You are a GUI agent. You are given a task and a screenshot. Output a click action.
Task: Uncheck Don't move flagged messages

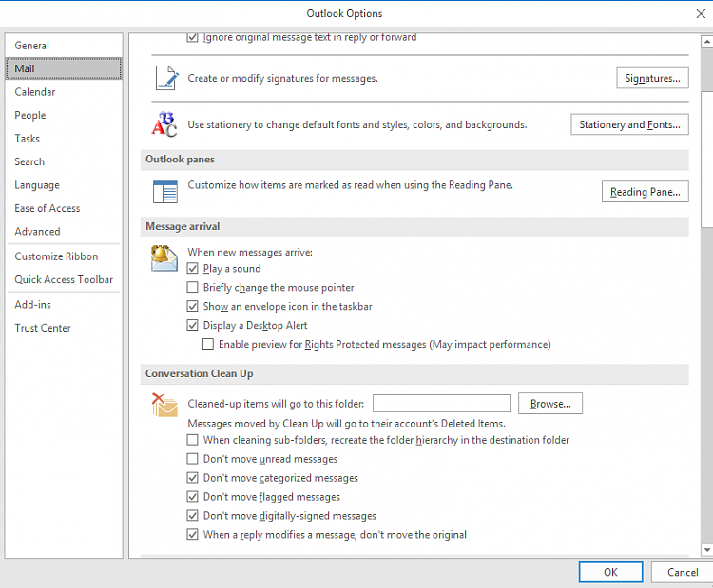pos(192,497)
